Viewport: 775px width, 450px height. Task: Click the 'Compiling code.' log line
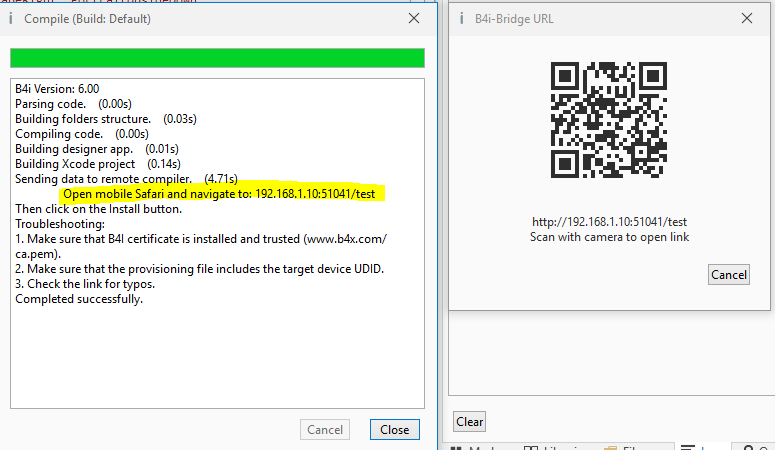click(x=82, y=134)
